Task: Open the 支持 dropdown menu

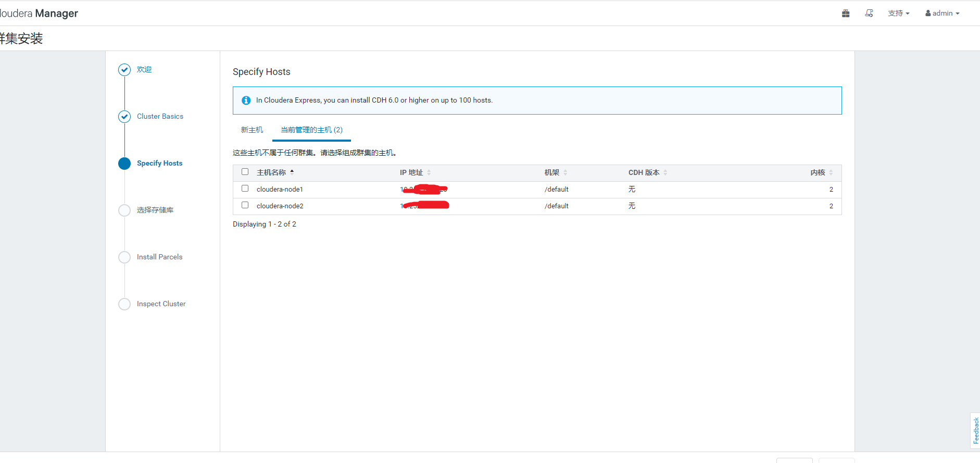Action: [x=899, y=14]
